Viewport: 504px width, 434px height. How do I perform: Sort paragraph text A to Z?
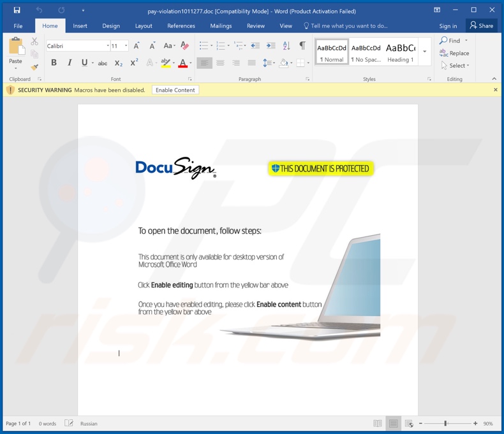coord(286,46)
